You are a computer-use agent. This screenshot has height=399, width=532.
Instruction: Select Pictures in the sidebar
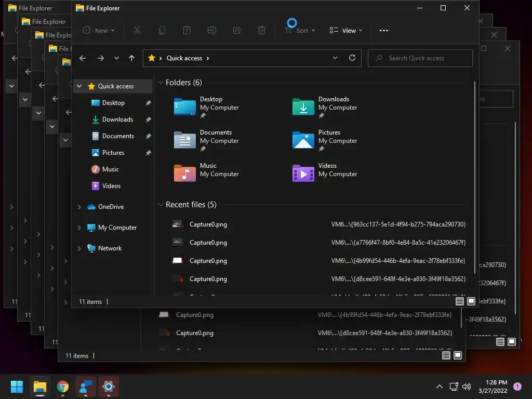click(113, 153)
